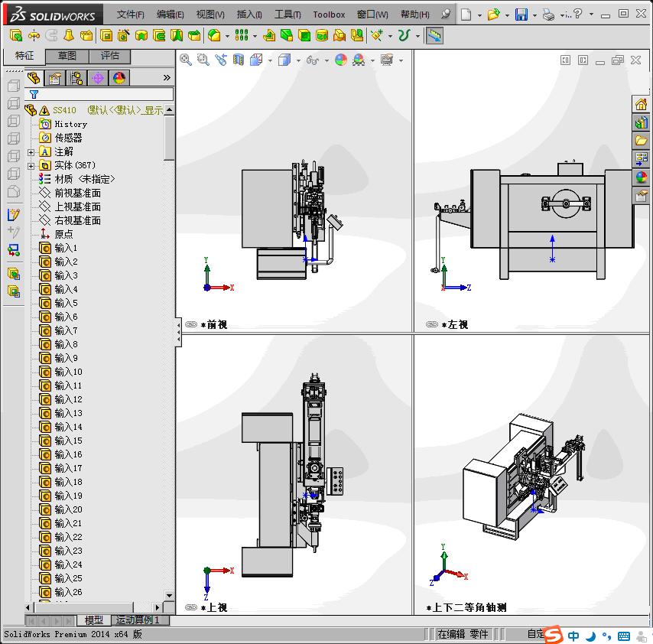Viewport: 653px width, 644px height.
Task: Open the View Orientation icon
Action: 256,60
